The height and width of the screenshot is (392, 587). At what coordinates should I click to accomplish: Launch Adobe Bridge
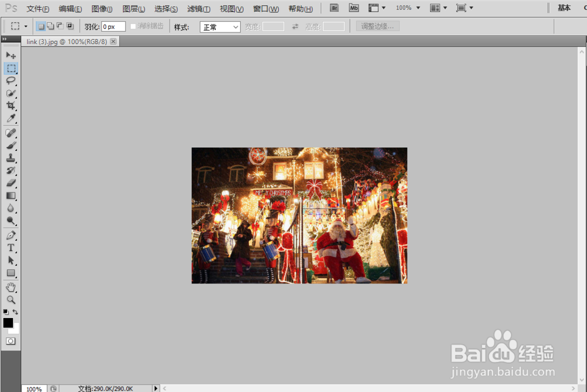[x=335, y=8]
